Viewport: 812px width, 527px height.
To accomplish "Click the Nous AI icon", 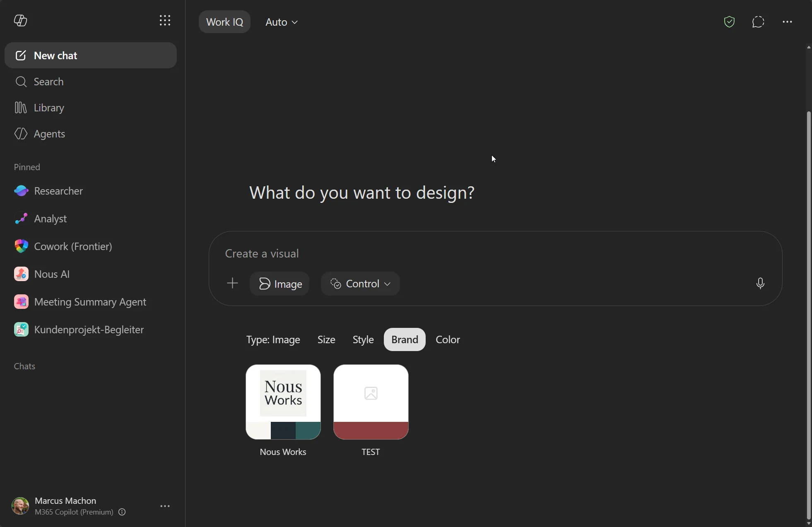I will click(x=21, y=274).
